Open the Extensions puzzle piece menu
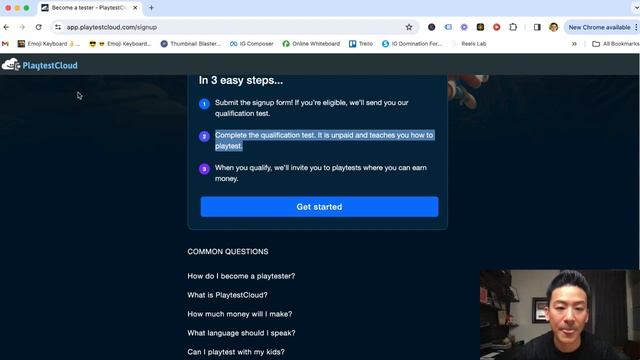Screen dimensions: 640x360 (x=513, y=27)
